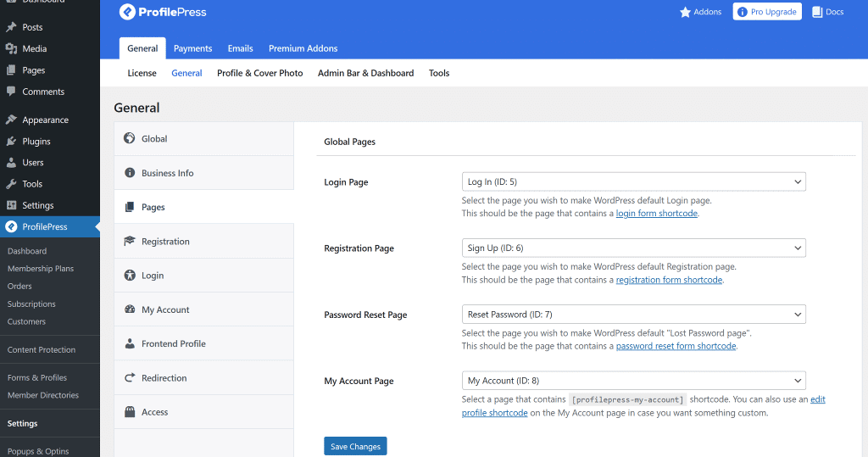Click the Docs book icon
This screenshot has width=868, height=457.
(817, 12)
